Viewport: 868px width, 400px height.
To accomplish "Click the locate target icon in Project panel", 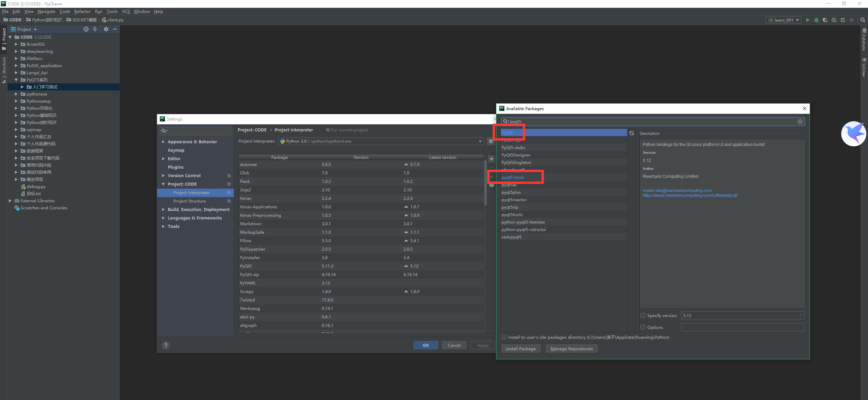I will (86, 29).
